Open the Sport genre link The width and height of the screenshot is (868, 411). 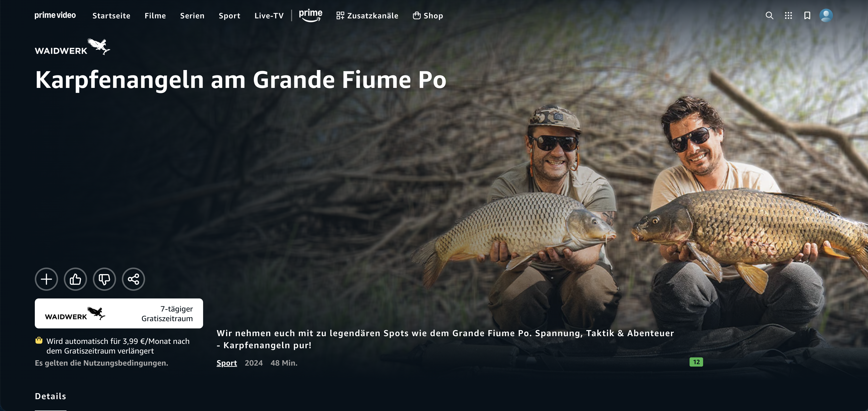click(x=227, y=363)
